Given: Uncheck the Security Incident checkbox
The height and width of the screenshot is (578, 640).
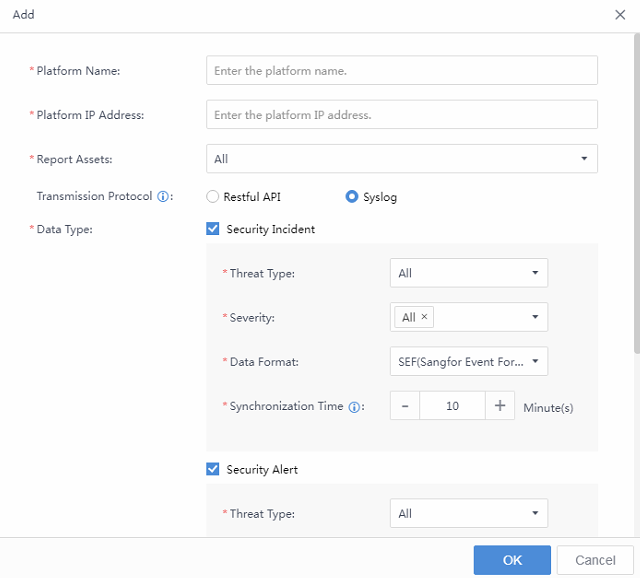Looking at the screenshot, I should point(213,229).
